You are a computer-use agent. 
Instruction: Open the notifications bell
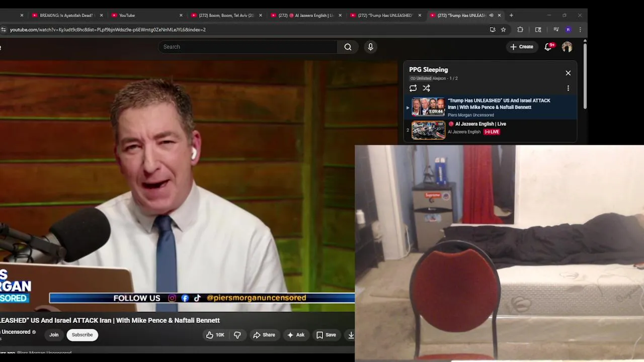(548, 47)
